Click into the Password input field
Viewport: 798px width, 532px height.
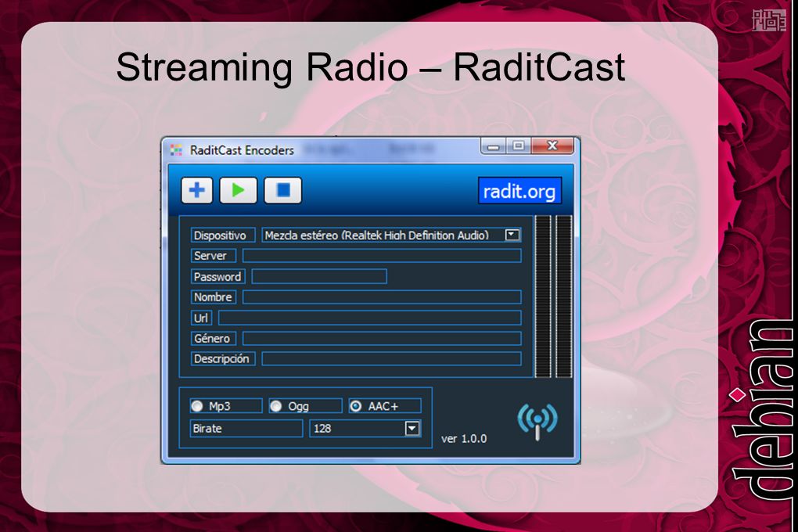coord(319,276)
